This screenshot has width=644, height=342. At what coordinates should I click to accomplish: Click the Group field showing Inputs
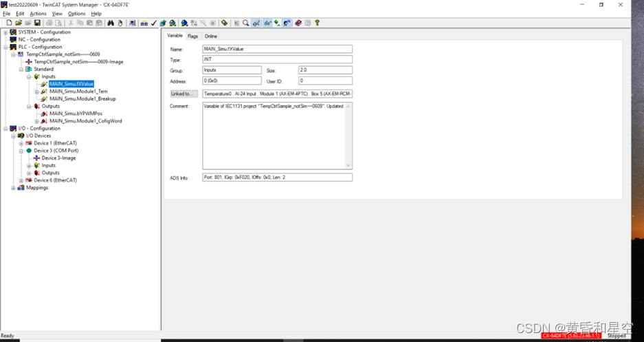pyautogui.click(x=232, y=70)
